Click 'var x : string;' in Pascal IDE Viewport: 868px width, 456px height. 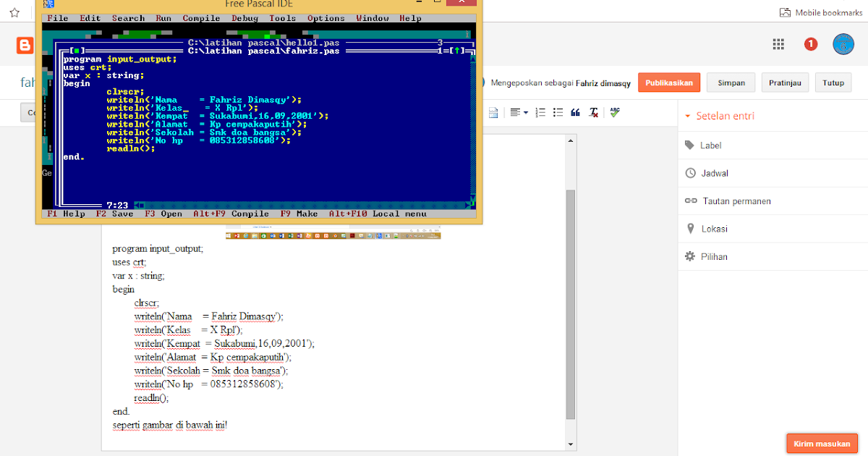click(x=104, y=75)
